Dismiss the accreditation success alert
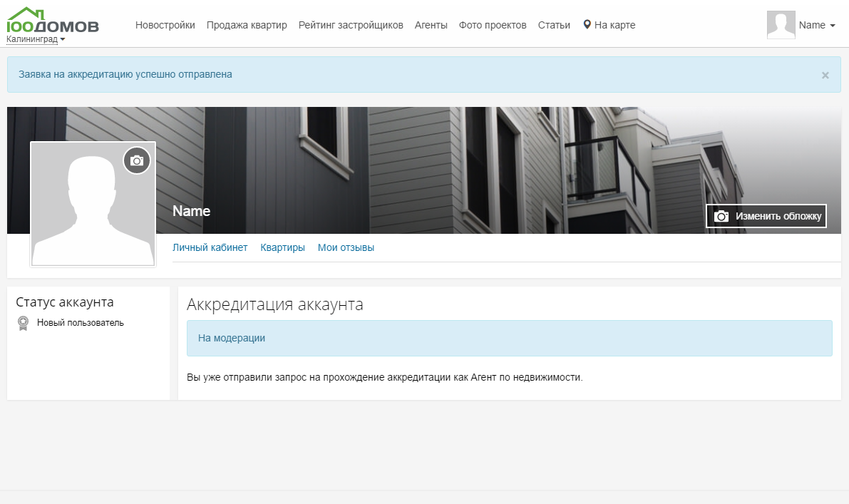This screenshot has width=849, height=504. click(x=825, y=75)
